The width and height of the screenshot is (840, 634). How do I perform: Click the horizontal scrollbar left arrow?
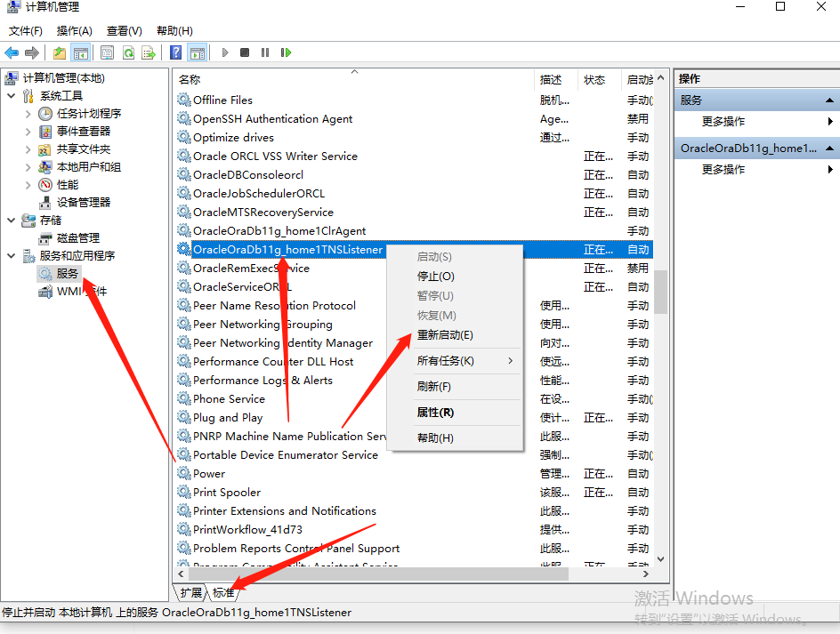pos(181,574)
